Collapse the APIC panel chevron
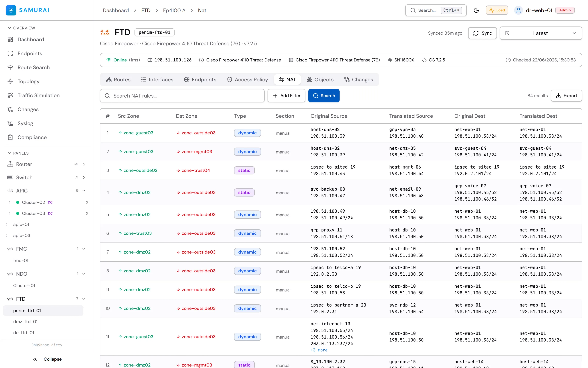 pyautogui.click(x=84, y=191)
